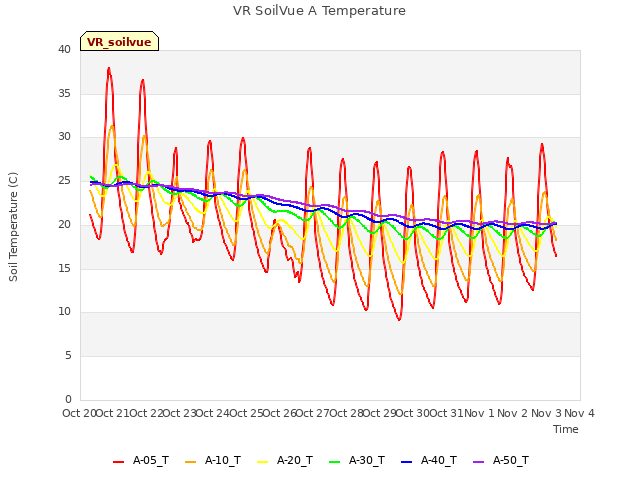Toggle the A-05_T legend entry
The width and height of the screenshot is (640, 480).
click(x=141, y=460)
